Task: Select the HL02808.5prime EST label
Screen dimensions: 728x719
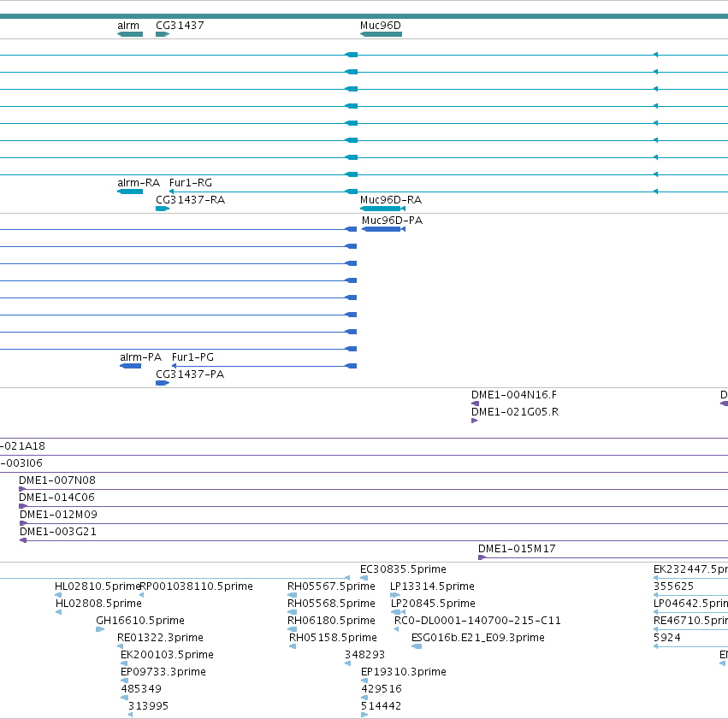Action: (98, 604)
